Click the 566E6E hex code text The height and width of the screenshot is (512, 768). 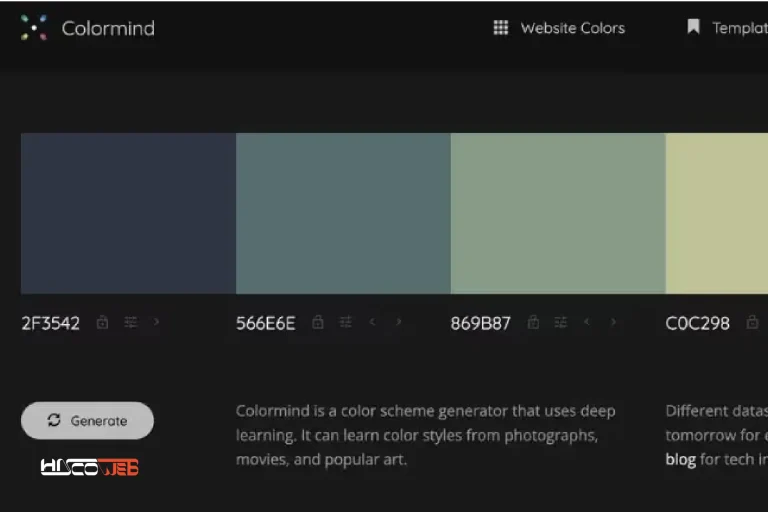coord(265,323)
